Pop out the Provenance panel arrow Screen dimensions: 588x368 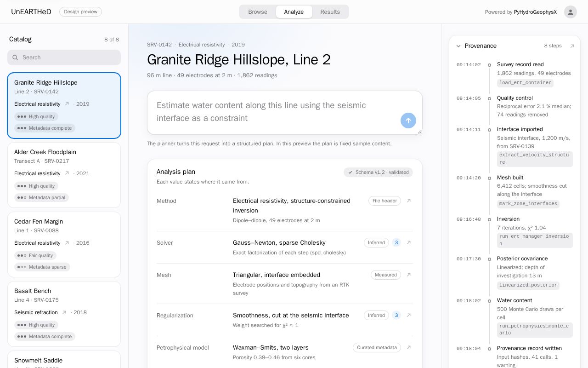click(x=572, y=46)
